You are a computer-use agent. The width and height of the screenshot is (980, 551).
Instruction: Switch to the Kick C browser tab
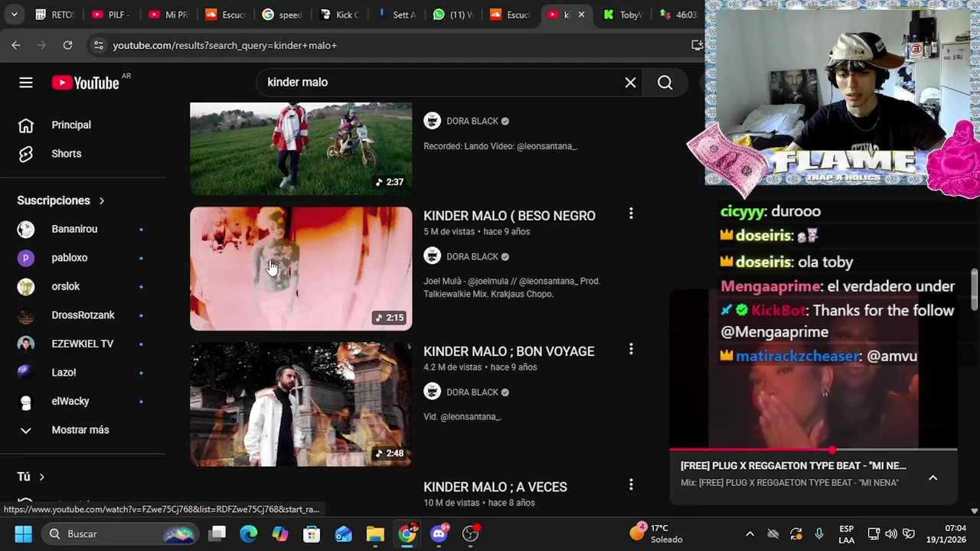339,15
